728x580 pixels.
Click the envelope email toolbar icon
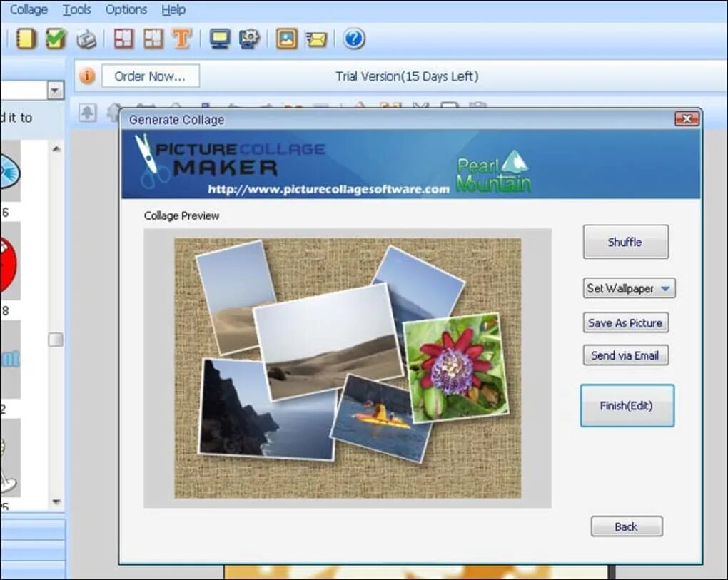pyautogui.click(x=316, y=40)
